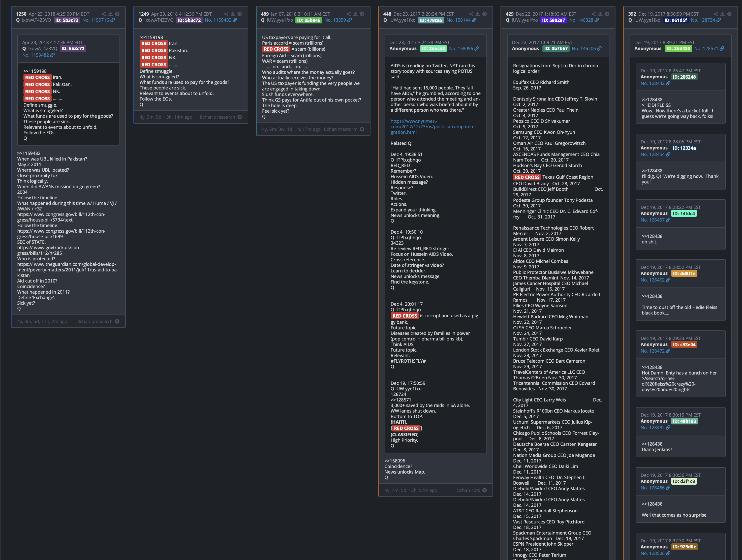Download post 1250 using its download icon
Screen dimensions: 742x560
pos(110,14)
